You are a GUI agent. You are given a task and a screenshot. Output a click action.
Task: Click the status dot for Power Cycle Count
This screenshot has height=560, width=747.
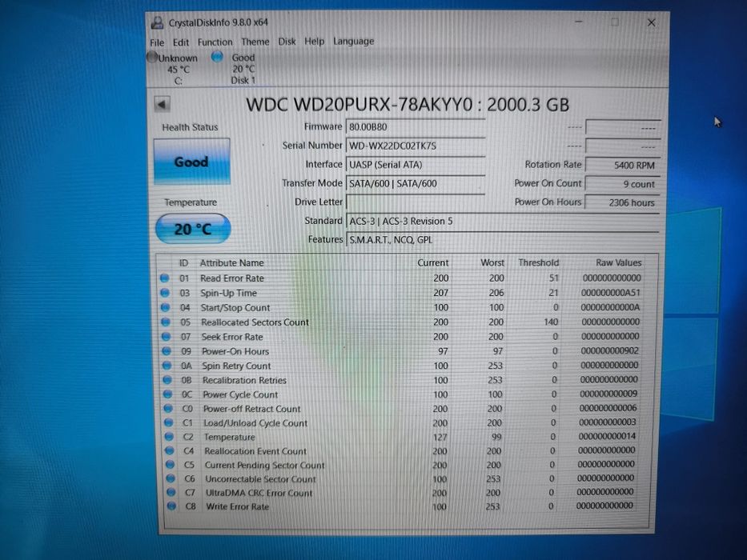(167, 394)
